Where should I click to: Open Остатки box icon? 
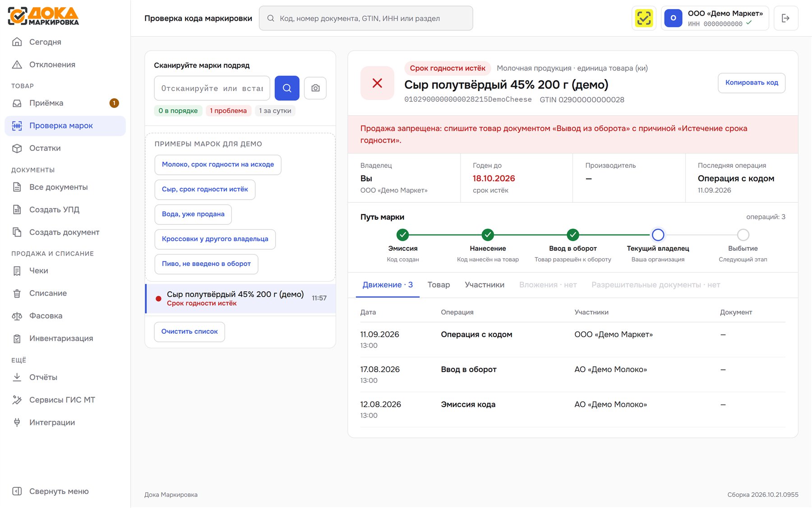coord(17,148)
